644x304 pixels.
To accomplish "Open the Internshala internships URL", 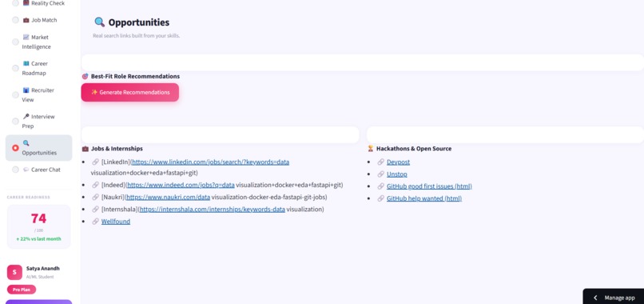I will tap(213, 210).
